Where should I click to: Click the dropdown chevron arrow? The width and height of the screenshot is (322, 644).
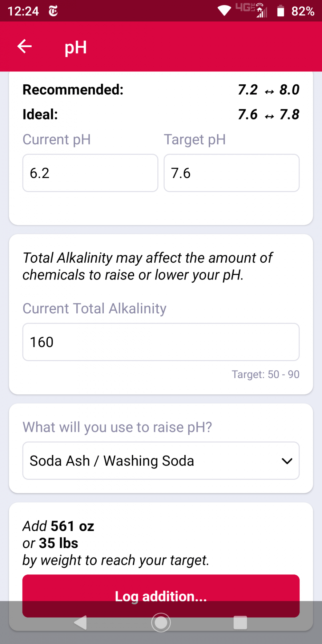point(287,461)
